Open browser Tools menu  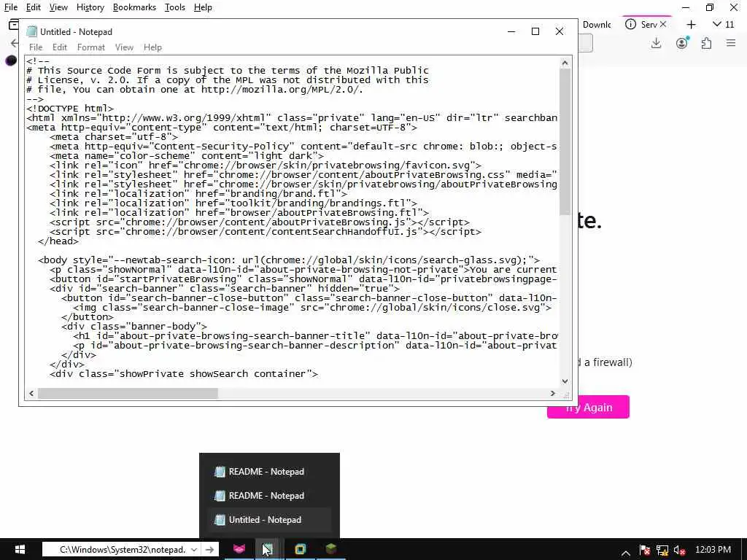(175, 7)
